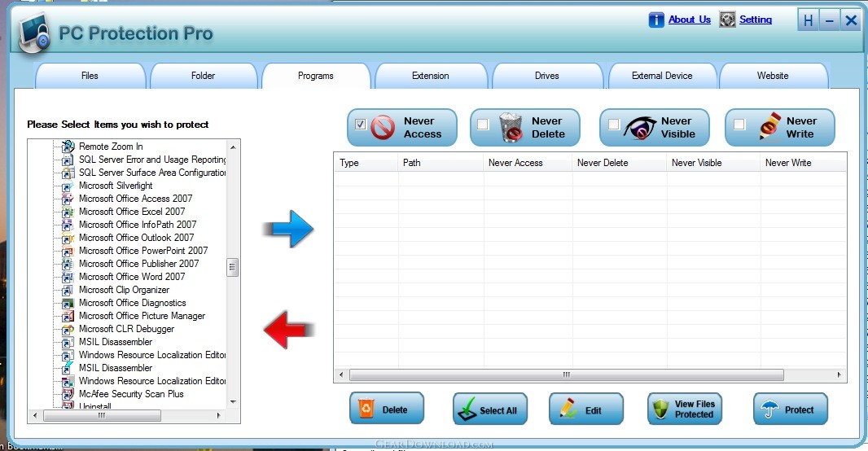This screenshot has height=451, width=868.
Task: Click the Never Write pencil icon
Action: click(x=769, y=127)
